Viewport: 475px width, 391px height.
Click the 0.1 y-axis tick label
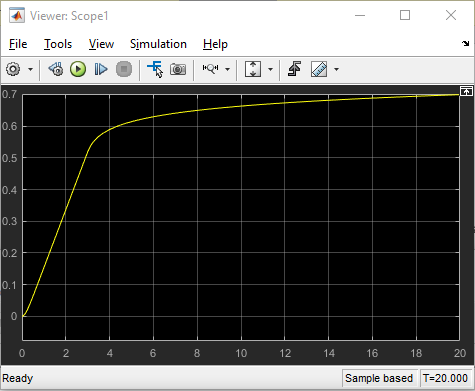click(x=10, y=285)
